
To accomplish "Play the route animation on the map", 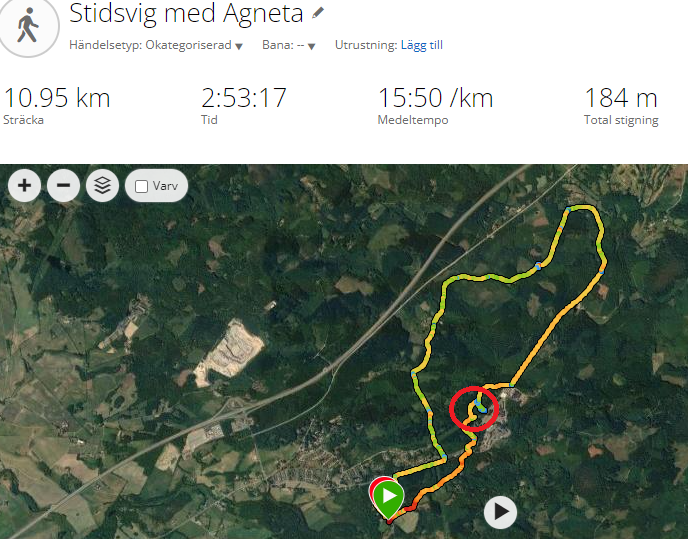I will point(500,512).
